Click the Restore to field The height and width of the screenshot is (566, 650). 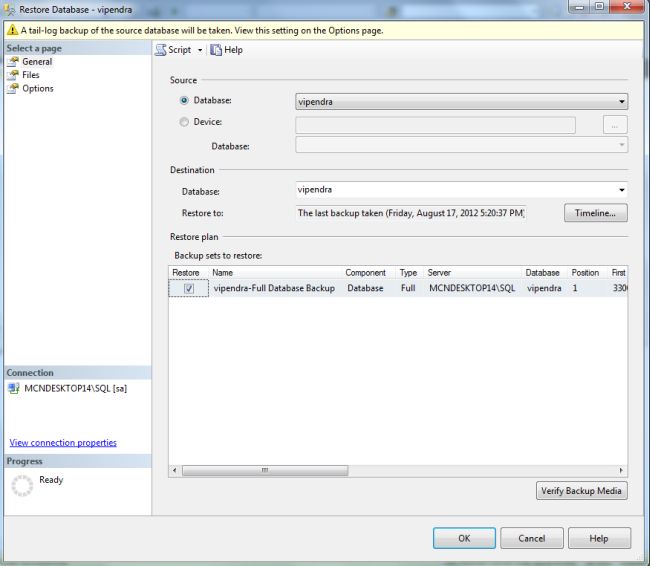point(411,213)
